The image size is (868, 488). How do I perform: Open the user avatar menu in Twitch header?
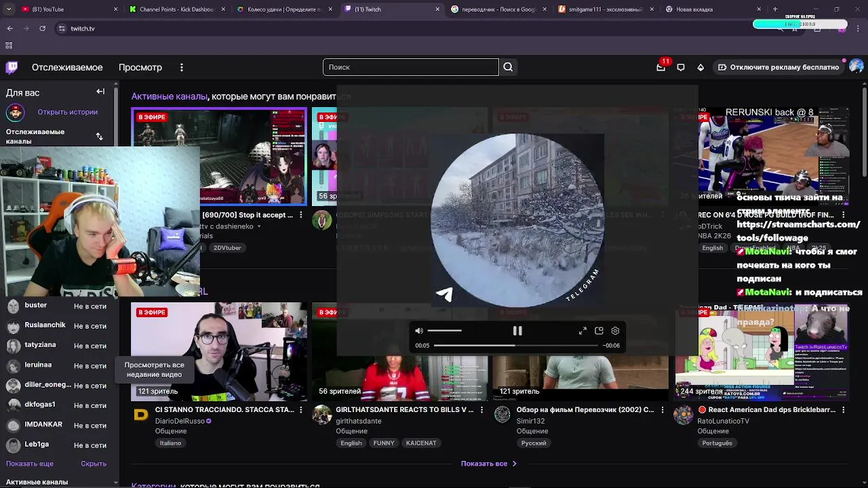click(856, 67)
